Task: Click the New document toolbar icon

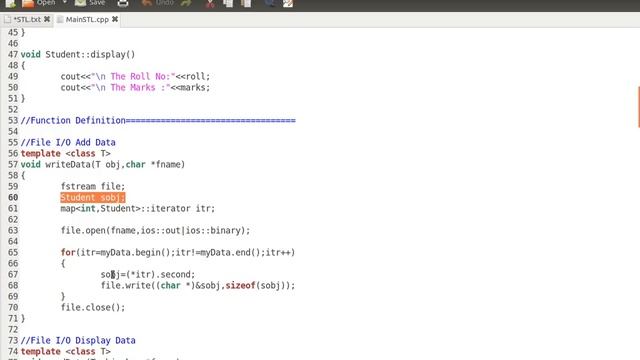Action: point(10,3)
